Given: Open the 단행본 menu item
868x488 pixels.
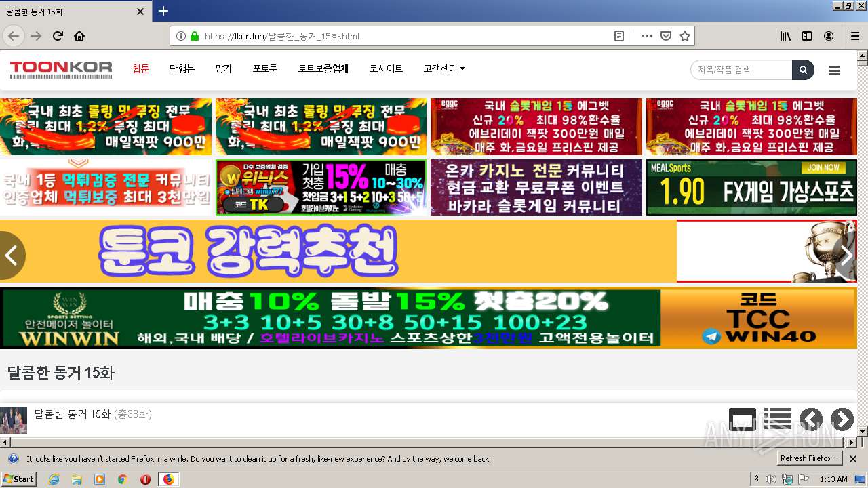Looking at the screenshot, I should (182, 69).
